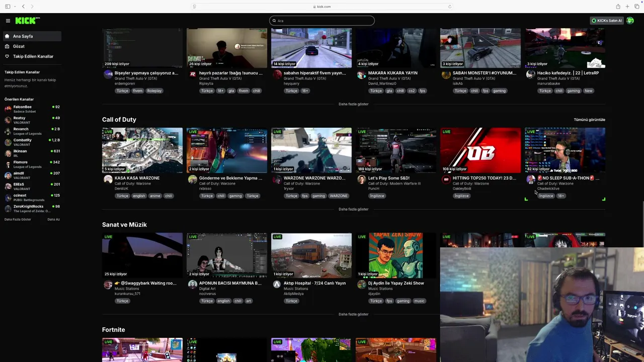Expand the list with Daha Fazla Göster
The image size is (644, 362).
point(18,219)
